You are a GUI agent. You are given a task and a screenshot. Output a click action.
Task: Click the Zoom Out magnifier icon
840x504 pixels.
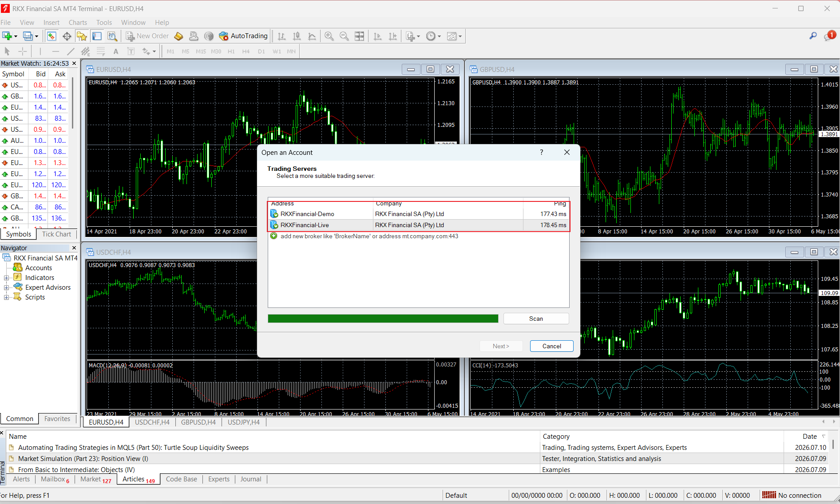pyautogui.click(x=344, y=36)
